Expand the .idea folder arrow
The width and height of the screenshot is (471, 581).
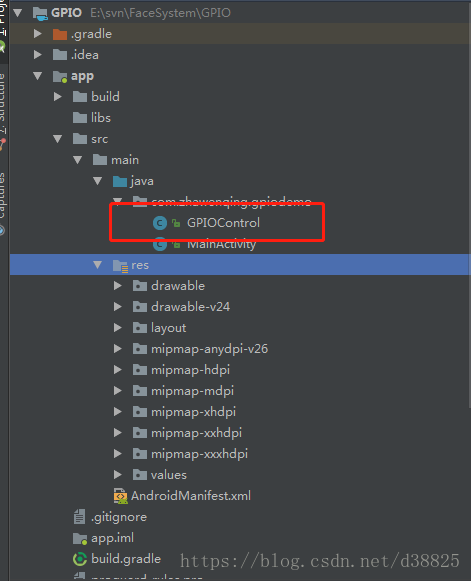(37, 55)
